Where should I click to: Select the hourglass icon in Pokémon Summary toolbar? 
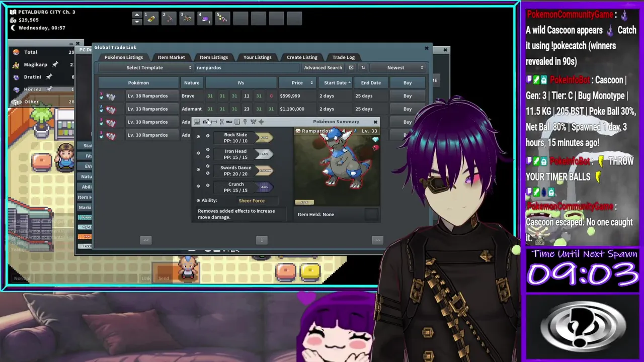click(222, 122)
